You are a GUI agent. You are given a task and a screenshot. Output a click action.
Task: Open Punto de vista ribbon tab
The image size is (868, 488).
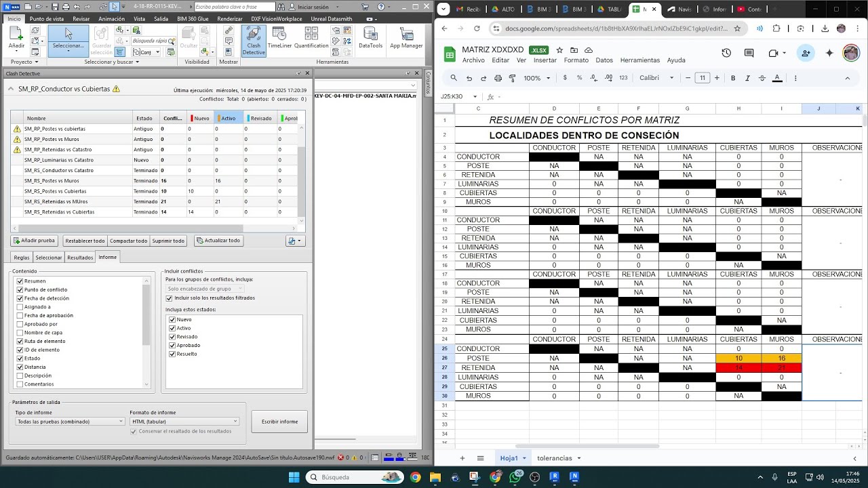(x=47, y=19)
